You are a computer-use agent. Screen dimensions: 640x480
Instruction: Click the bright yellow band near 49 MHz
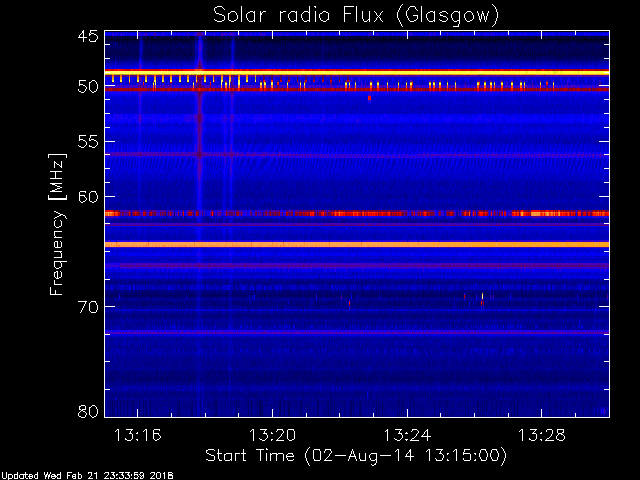coord(357,73)
